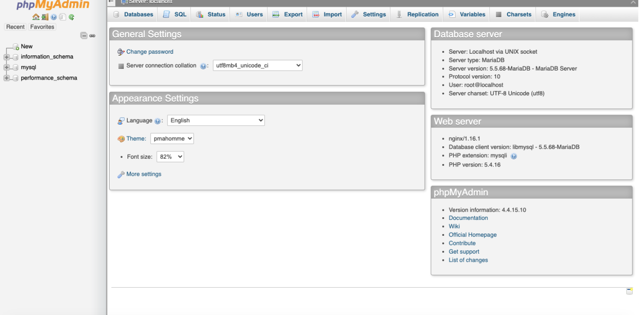Click the documentation pages icon beside help

[62, 17]
